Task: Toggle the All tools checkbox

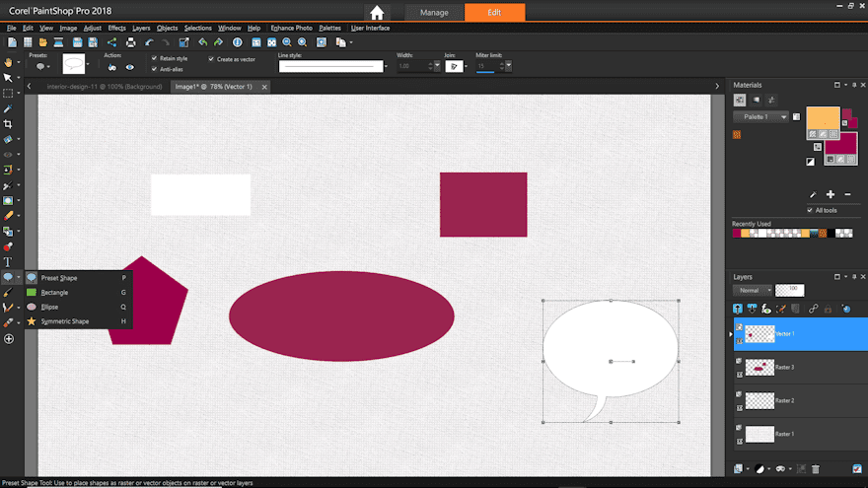Action: pos(810,210)
